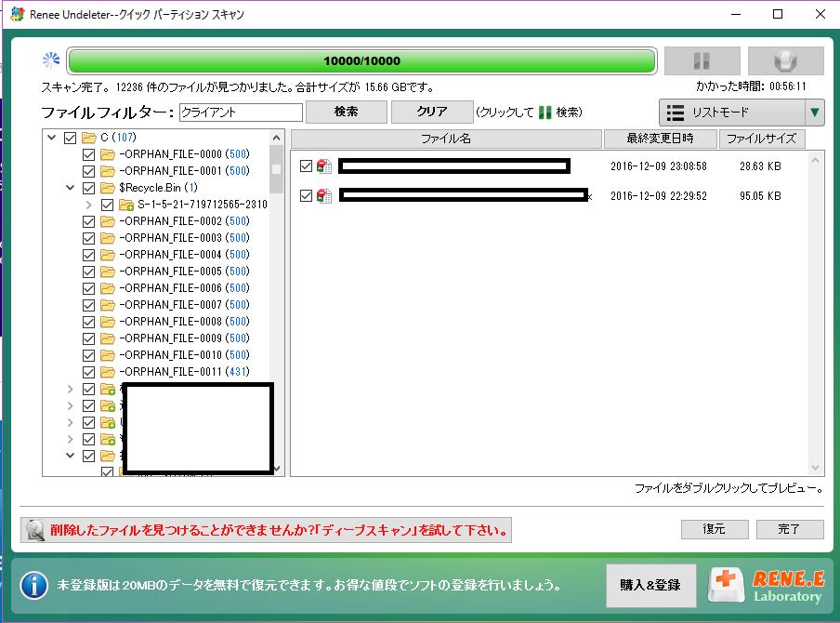Image resolution: width=840 pixels, height=623 pixels.
Task: Toggle checkbox for -ORPHAN_FILE-0007
Action: pyautogui.click(x=89, y=305)
